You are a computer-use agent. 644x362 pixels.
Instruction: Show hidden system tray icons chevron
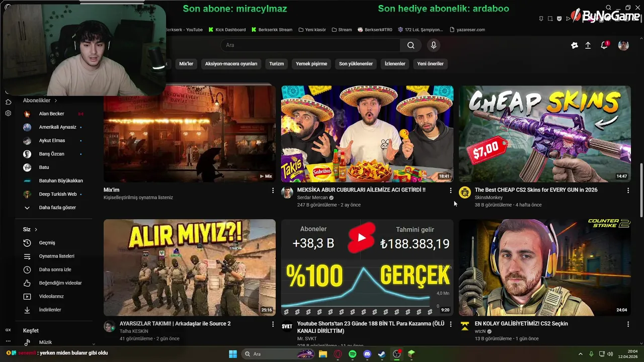(x=580, y=354)
